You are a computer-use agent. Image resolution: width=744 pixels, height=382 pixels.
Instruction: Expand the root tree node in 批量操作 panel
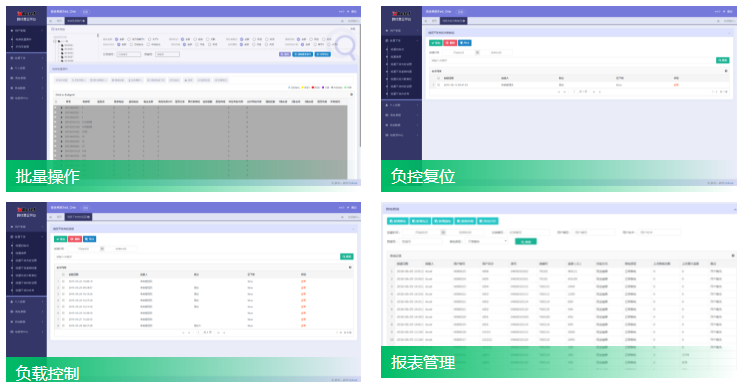[x=55, y=41]
